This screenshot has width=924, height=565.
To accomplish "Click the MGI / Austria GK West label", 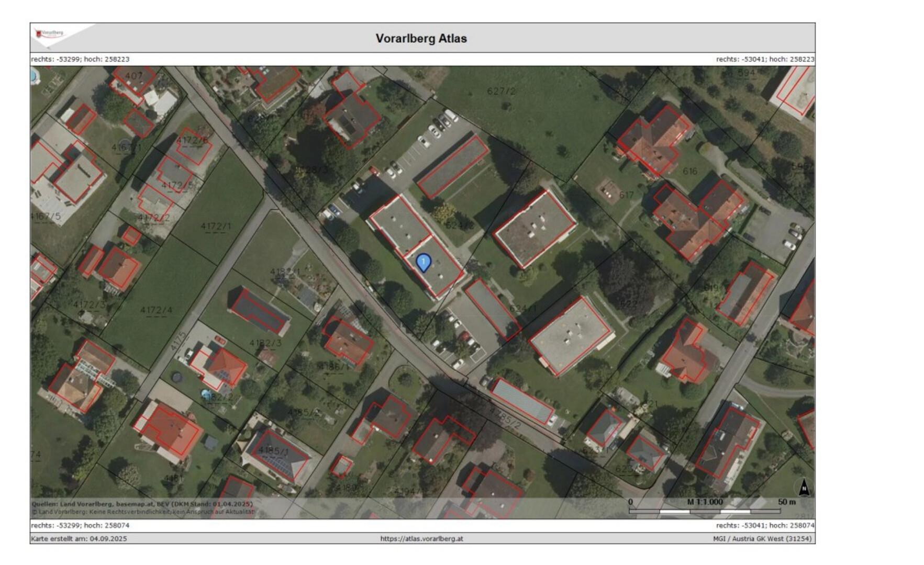I will 762,538.
